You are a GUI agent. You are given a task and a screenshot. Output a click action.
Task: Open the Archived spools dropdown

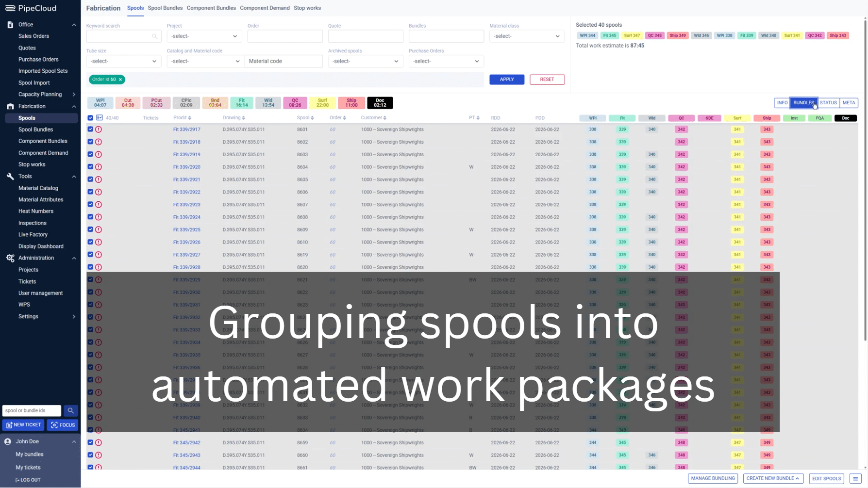point(366,61)
